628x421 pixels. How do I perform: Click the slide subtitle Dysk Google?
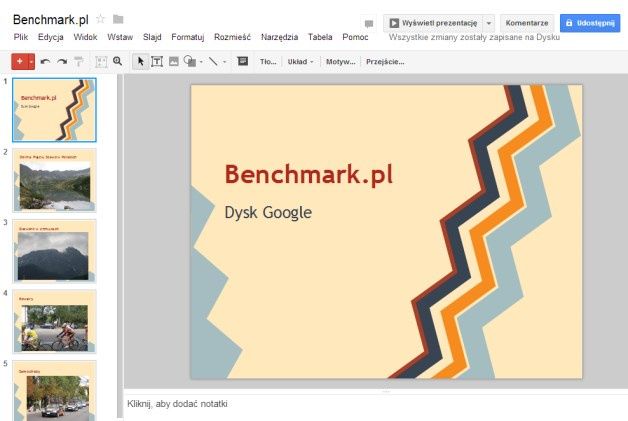click(x=268, y=212)
